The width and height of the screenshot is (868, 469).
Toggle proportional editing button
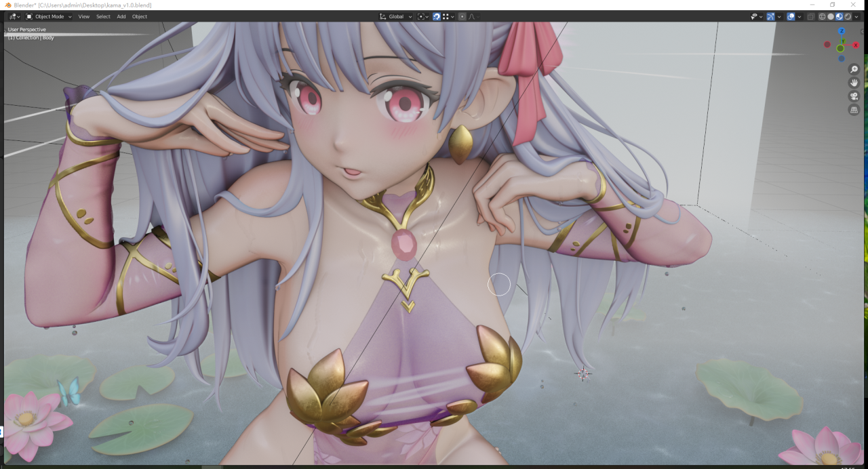coord(462,16)
